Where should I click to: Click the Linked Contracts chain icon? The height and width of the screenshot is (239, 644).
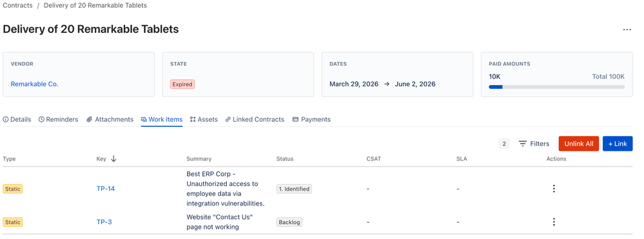(228, 120)
